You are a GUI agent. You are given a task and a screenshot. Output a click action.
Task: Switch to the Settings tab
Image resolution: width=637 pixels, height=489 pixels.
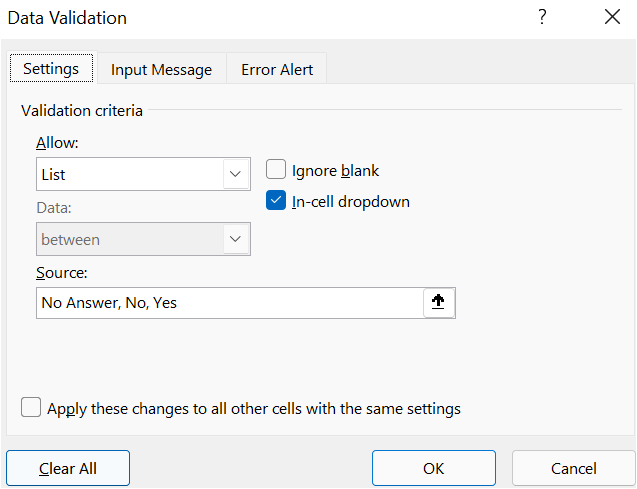[50, 69]
